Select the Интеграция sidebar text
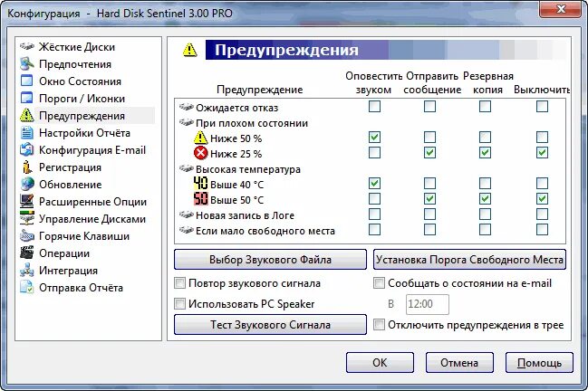This screenshot has width=588, height=391. click(x=68, y=271)
